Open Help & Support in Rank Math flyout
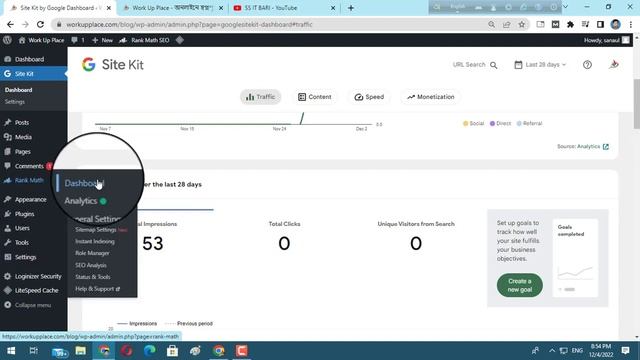This screenshot has width=640, height=360. 98,289
